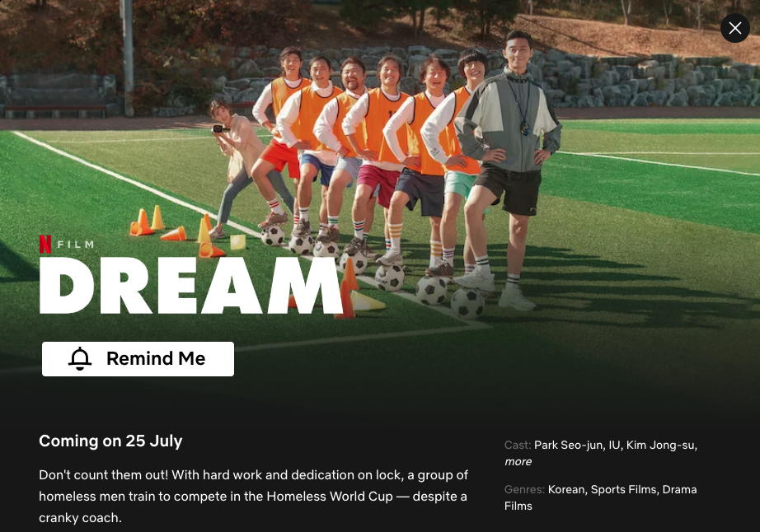
Task: Expand the cast list via 'more'
Action: click(x=518, y=461)
